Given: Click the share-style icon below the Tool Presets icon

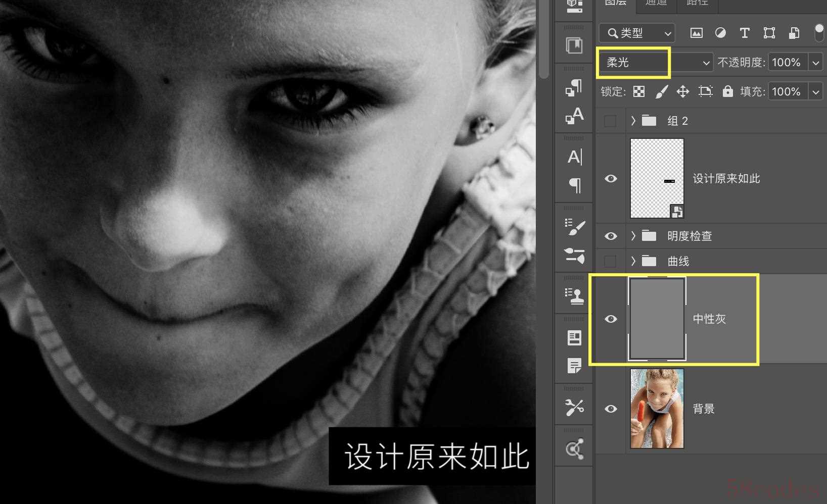Looking at the screenshot, I should pos(575,449).
